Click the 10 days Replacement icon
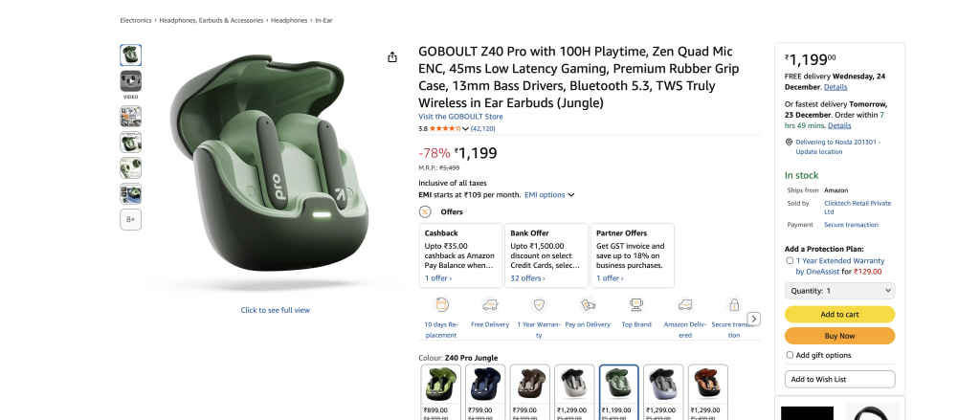The height and width of the screenshot is (420, 980). 442,305
